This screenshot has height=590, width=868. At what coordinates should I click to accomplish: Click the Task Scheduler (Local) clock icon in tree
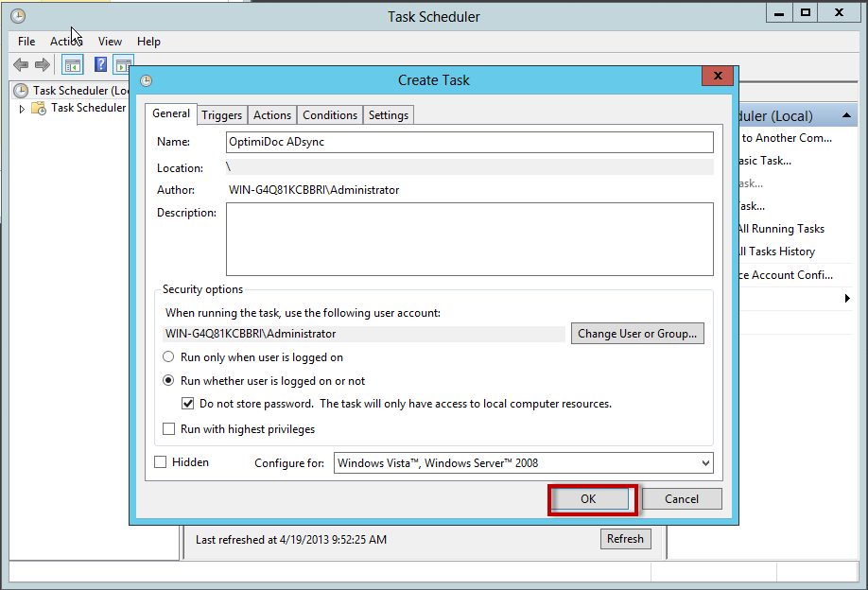(x=21, y=91)
